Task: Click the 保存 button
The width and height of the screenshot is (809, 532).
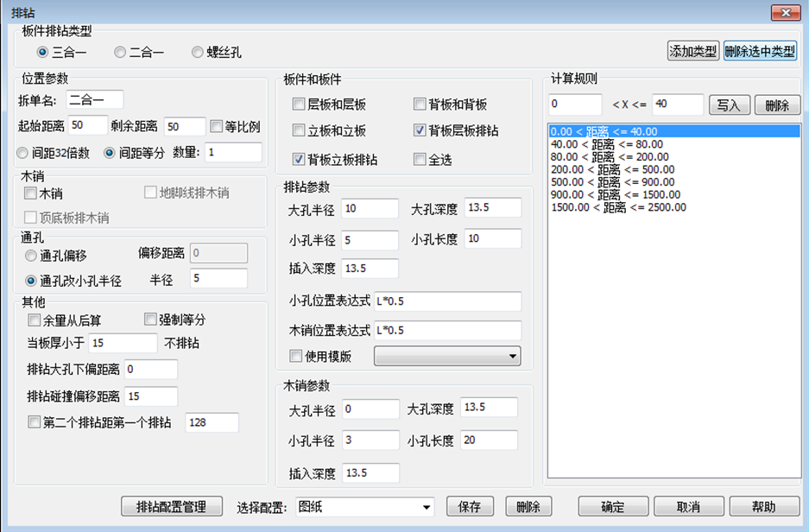Action: [470, 507]
